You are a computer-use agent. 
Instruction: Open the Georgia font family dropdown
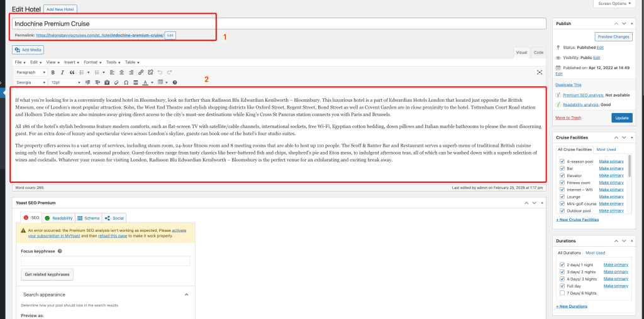coord(30,82)
